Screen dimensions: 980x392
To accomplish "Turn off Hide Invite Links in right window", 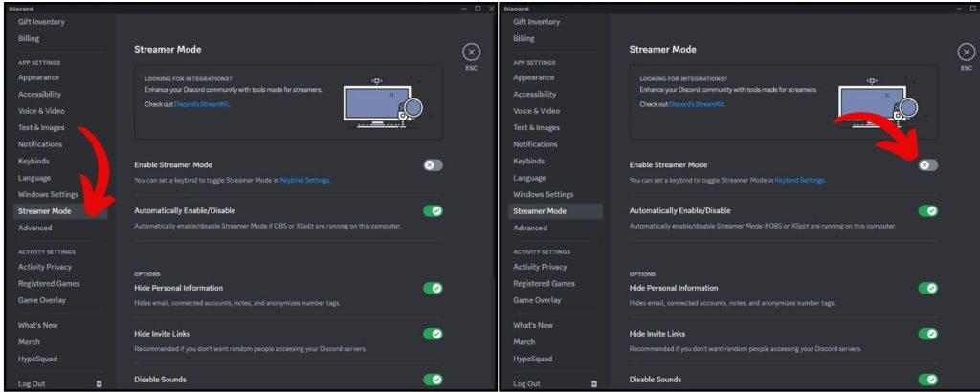I will (x=927, y=334).
